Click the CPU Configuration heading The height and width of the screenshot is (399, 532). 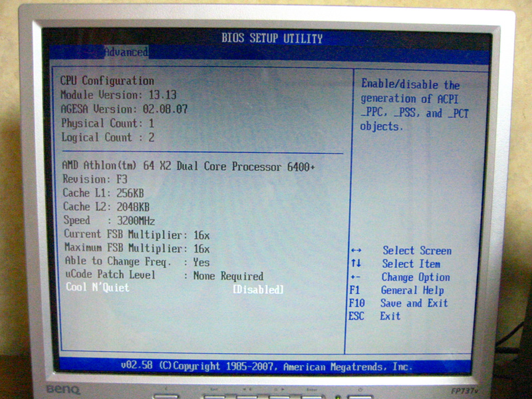tap(107, 80)
